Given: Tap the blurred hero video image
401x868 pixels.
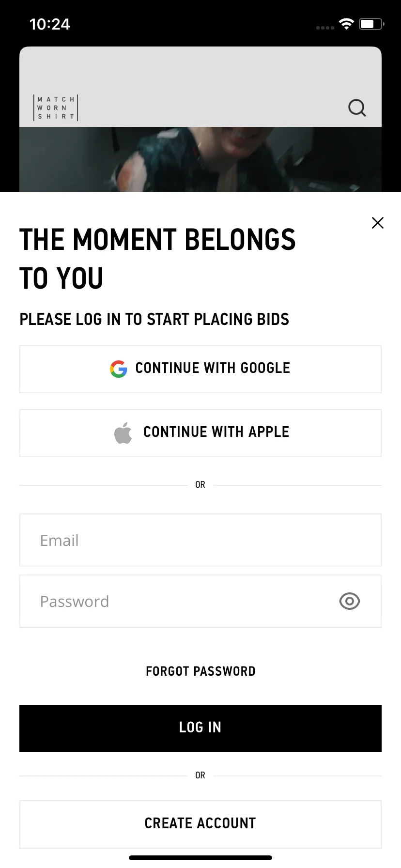Looking at the screenshot, I should coord(200,159).
